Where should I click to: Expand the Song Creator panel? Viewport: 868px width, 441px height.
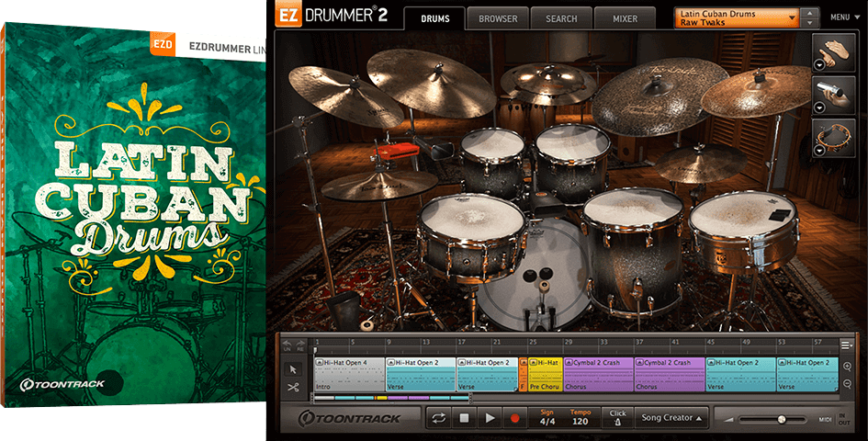[672, 418]
